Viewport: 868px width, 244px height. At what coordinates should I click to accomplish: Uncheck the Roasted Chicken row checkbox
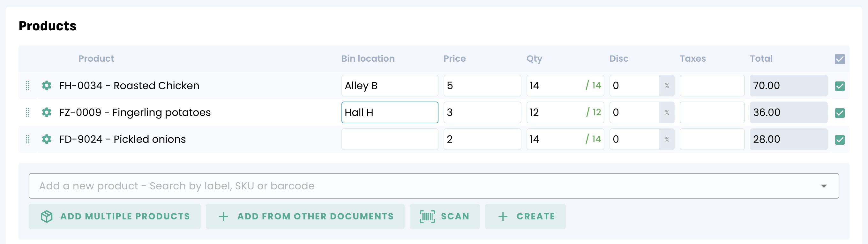[x=839, y=86]
